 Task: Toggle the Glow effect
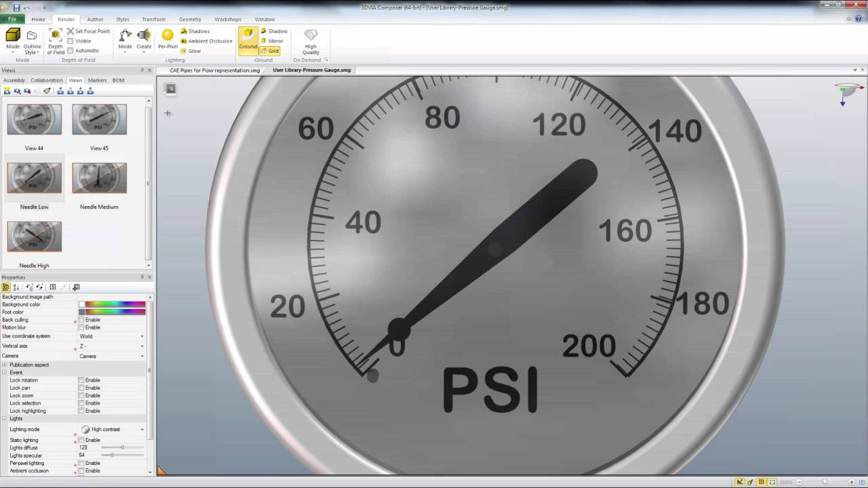tap(191, 51)
